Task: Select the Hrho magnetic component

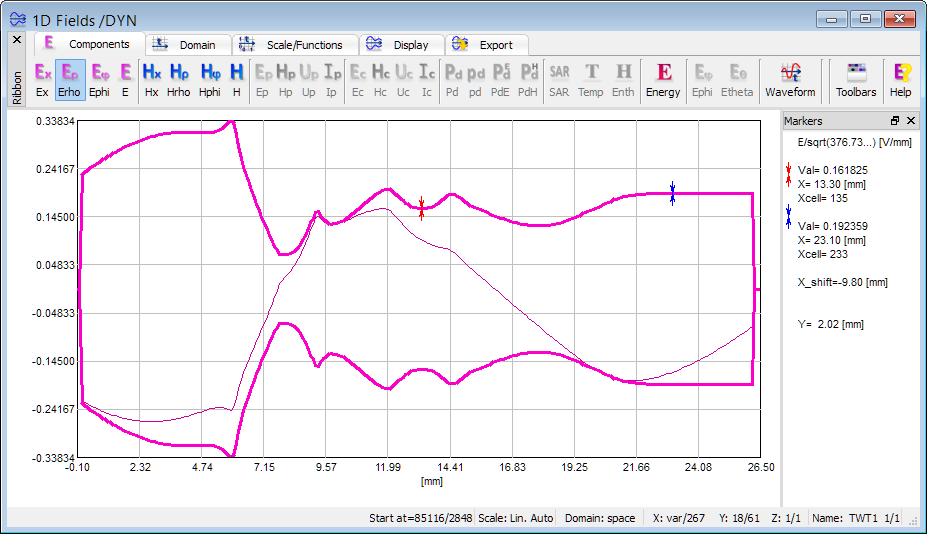Action: [x=179, y=80]
